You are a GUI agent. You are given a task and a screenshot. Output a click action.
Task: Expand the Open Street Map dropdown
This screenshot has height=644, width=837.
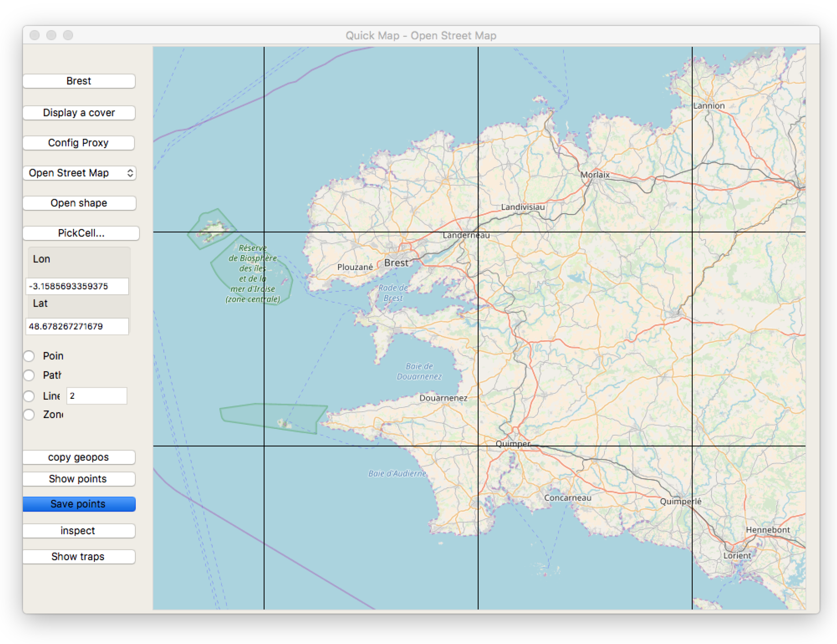tap(79, 173)
